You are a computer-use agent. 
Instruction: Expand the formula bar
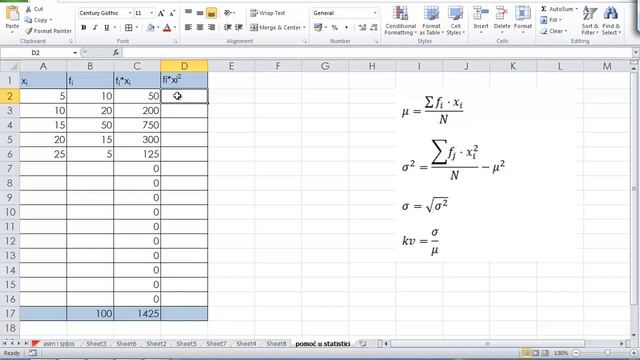coord(636,52)
